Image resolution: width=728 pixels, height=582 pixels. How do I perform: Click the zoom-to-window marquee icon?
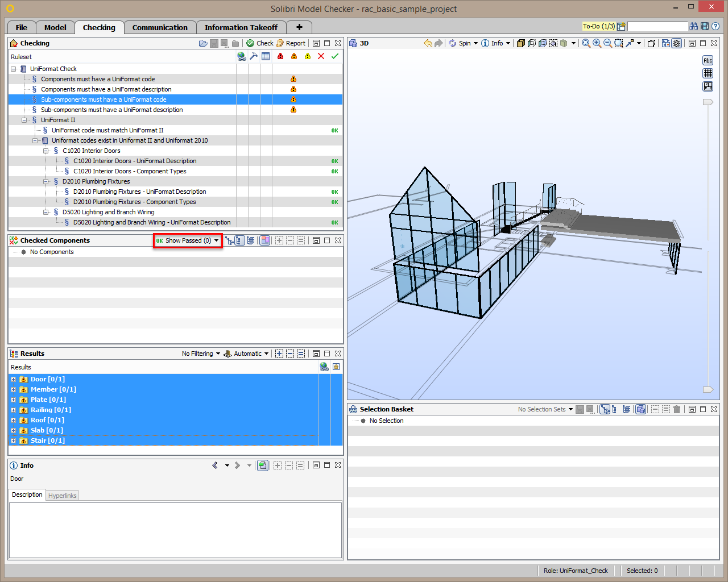619,43
